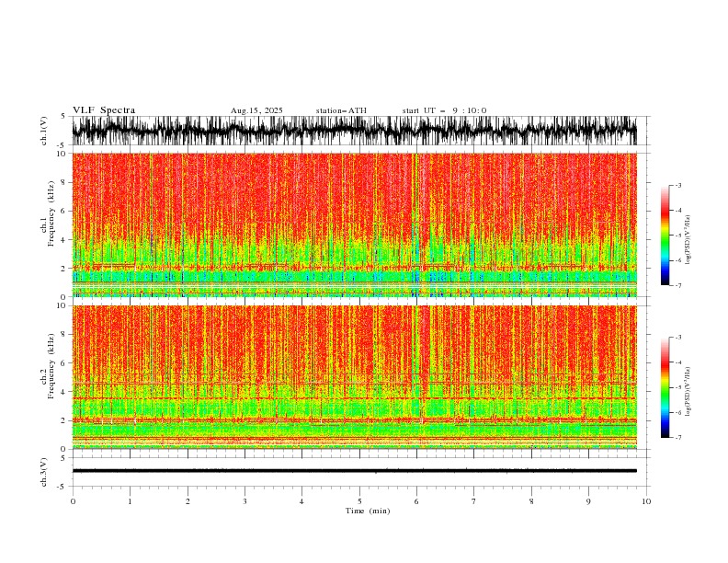Click the lower colorbar 'log(PSD)(V²/Hz)' label
Viewport: 728px width, 563px height.
(x=688, y=392)
